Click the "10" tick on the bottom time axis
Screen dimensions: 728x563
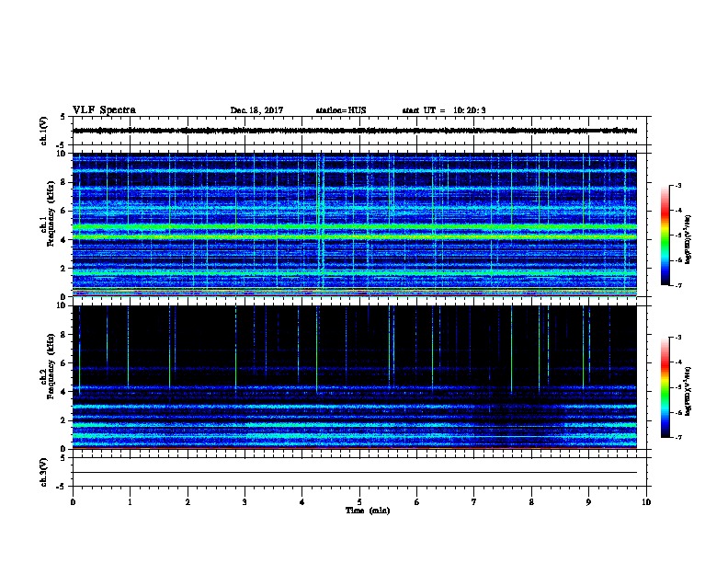[x=646, y=502]
